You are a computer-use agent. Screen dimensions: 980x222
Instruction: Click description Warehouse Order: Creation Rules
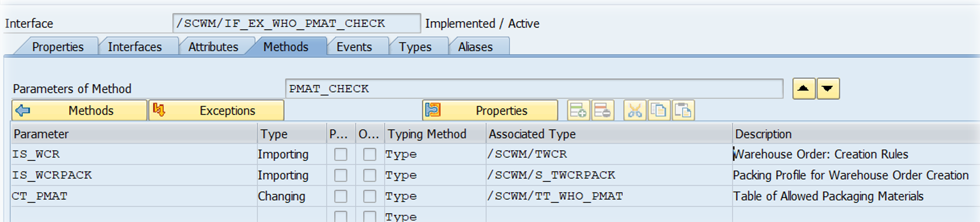point(821,154)
